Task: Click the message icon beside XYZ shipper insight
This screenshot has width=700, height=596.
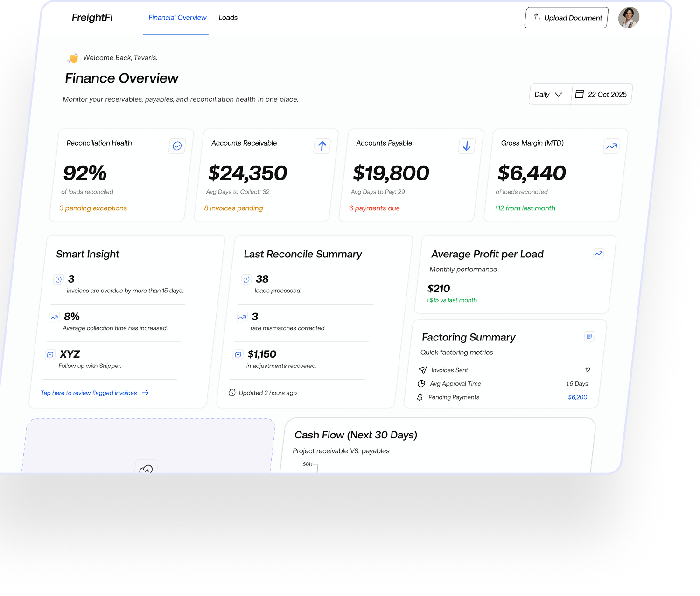Action: pyautogui.click(x=50, y=354)
